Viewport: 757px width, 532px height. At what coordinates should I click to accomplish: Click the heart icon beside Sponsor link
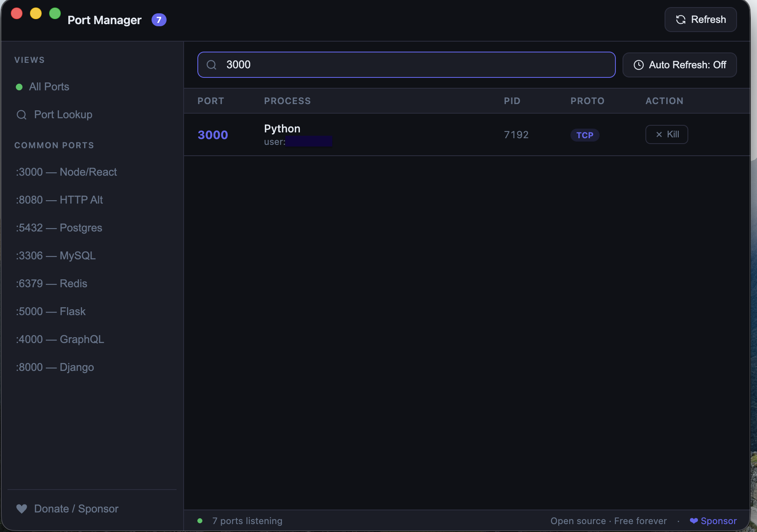point(693,521)
